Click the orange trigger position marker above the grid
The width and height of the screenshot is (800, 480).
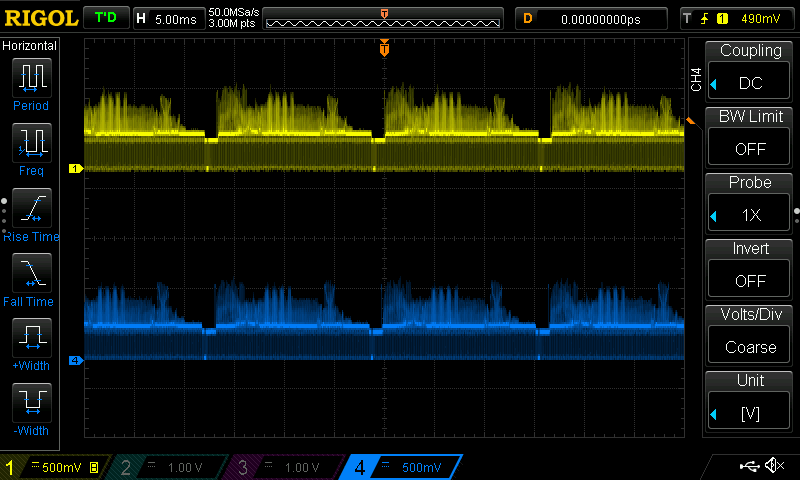[x=384, y=48]
